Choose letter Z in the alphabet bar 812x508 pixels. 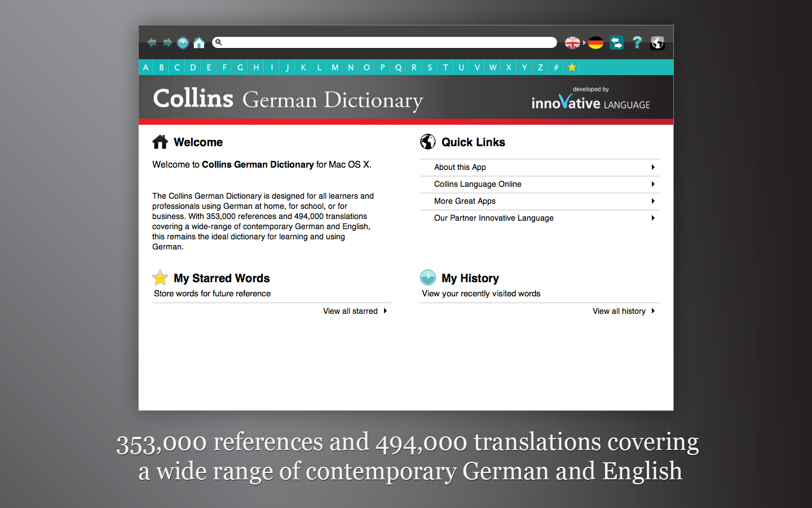tap(540, 67)
